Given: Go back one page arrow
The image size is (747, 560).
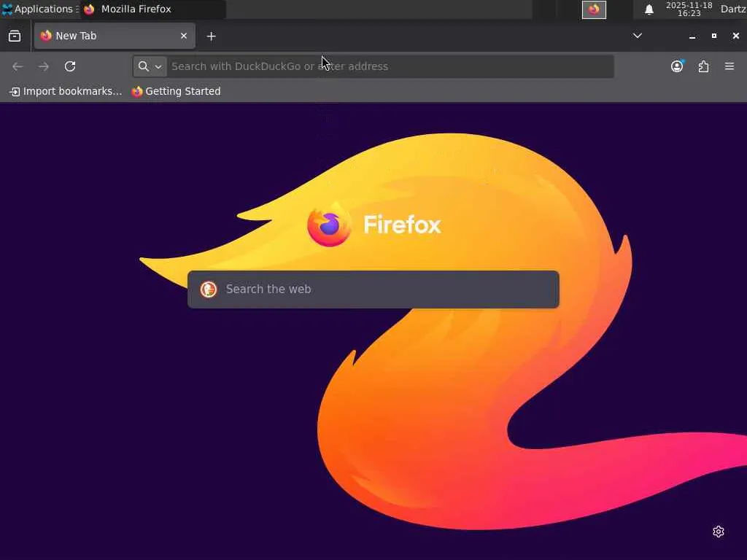Looking at the screenshot, I should 18,66.
